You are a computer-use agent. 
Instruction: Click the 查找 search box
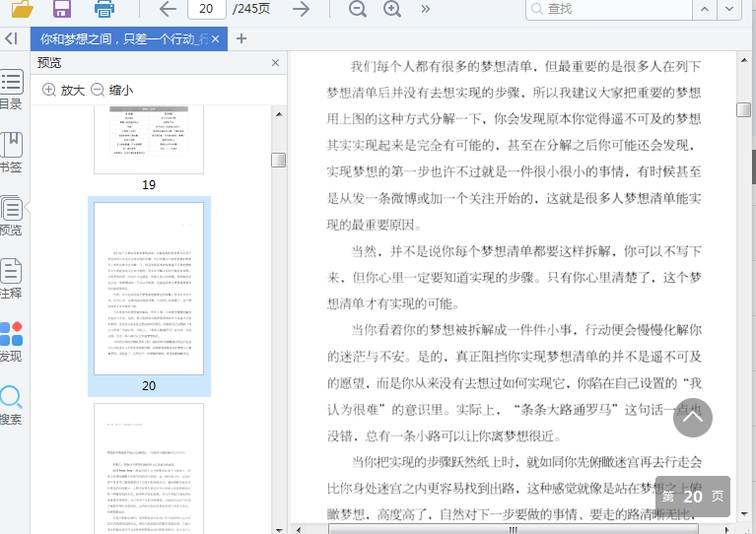[609, 9]
